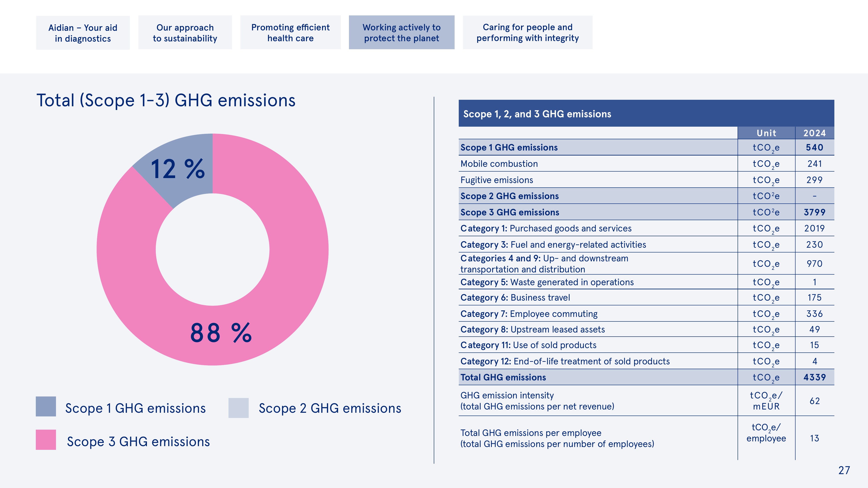The image size is (868, 488).
Task: Click the '2024' column header
Action: 814,133
